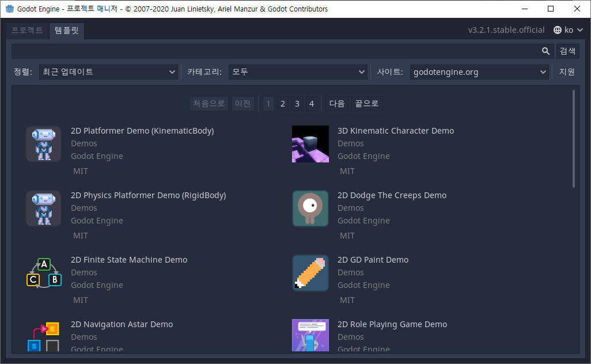Click the 이전 (previous) page button
The width and height of the screenshot is (591, 364).
pos(243,104)
